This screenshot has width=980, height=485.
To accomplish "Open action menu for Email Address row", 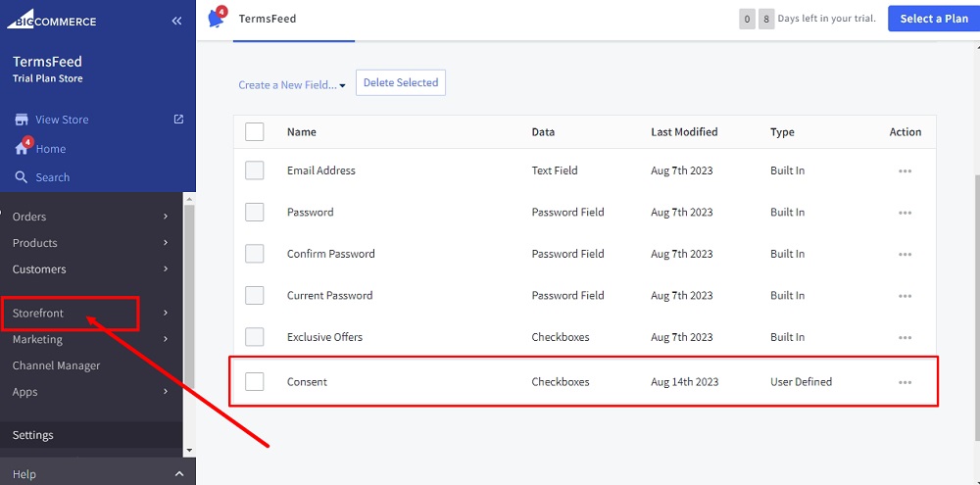I will click(905, 170).
